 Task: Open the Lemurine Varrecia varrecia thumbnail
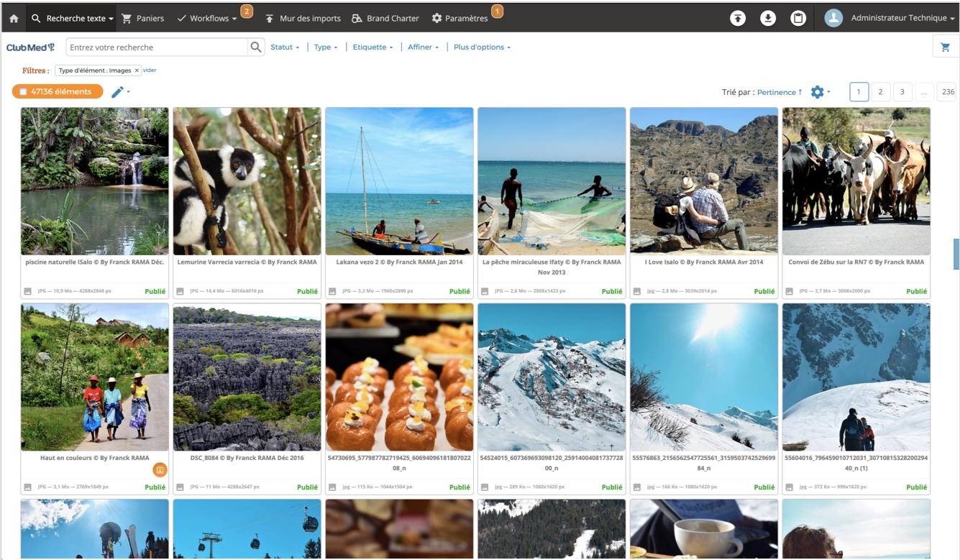(x=247, y=181)
